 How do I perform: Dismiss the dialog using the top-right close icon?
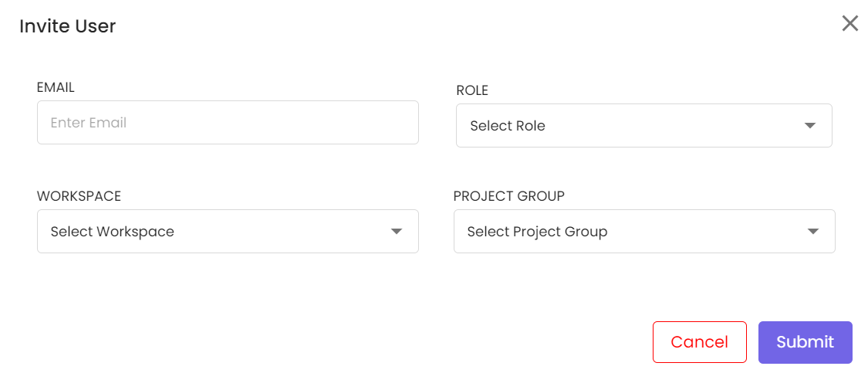[x=849, y=23]
